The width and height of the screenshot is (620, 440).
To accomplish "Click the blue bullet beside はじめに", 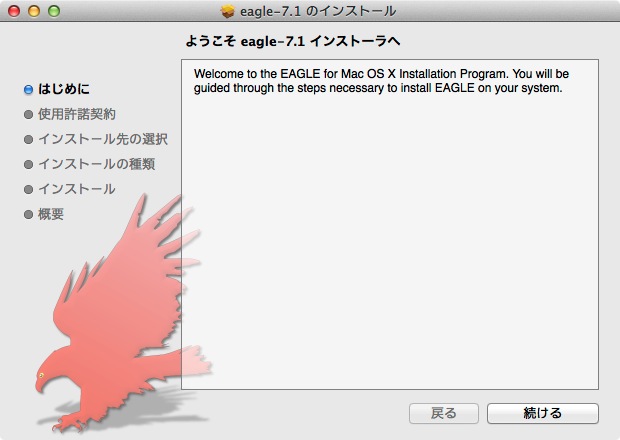I will [x=28, y=90].
